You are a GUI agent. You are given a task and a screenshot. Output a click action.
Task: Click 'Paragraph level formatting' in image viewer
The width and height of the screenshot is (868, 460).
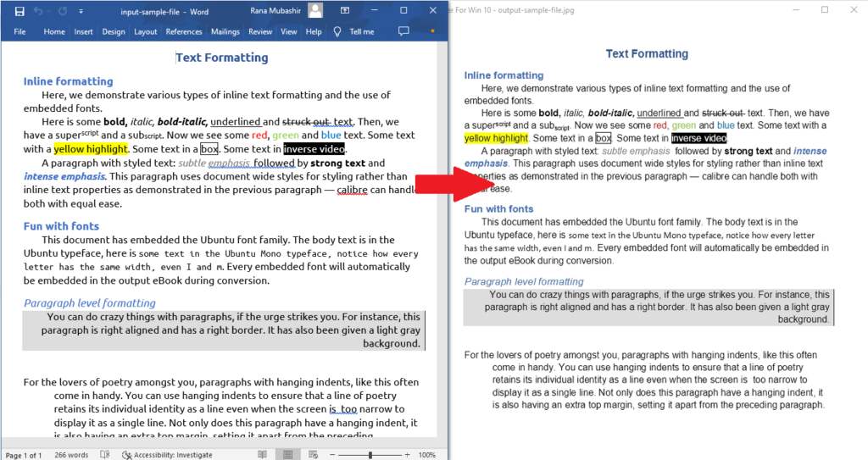[x=524, y=281]
